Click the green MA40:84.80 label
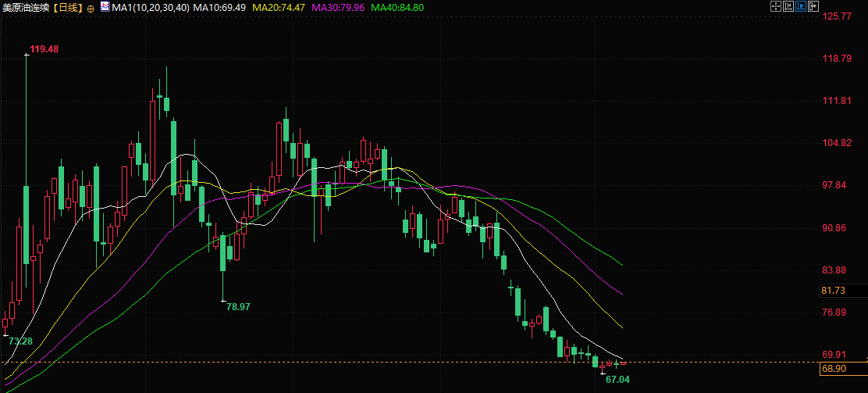This screenshot has width=868, height=393. click(x=397, y=8)
